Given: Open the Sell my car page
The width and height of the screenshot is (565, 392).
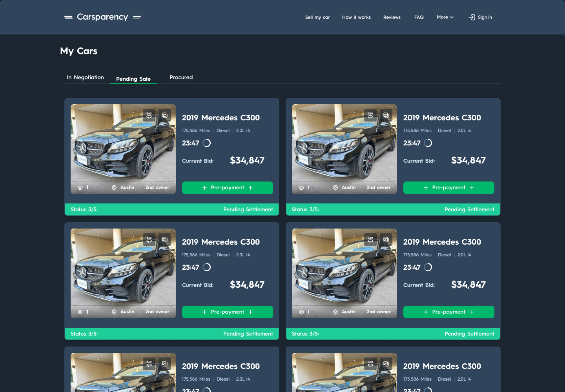Looking at the screenshot, I should pyautogui.click(x=317, y=17).
